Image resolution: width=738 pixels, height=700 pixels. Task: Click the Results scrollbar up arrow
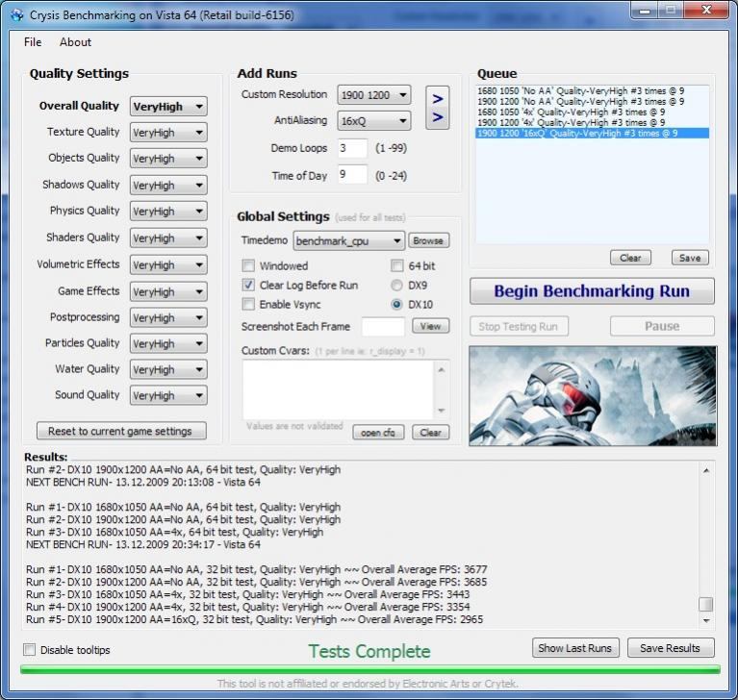(x=706, y=470)
